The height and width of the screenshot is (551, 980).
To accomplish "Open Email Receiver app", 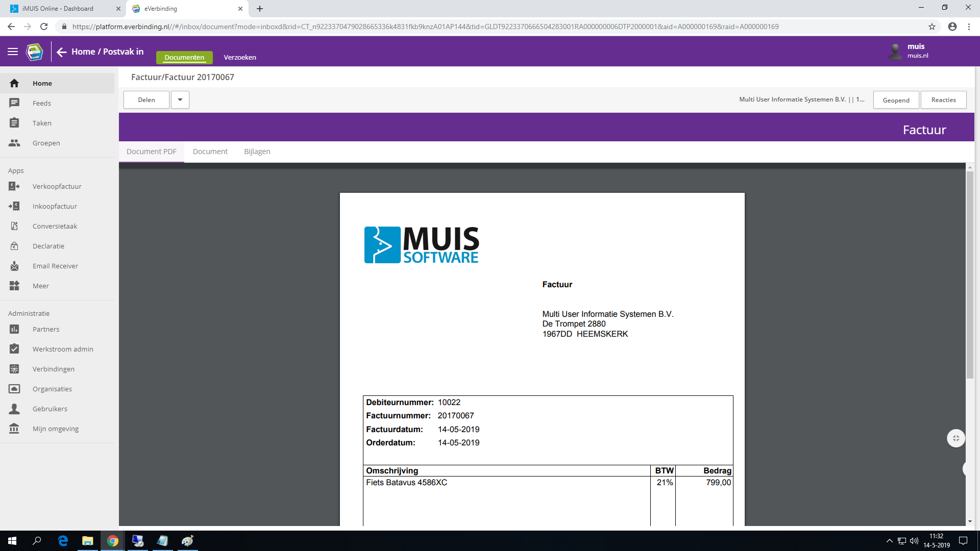I will 55,266.
